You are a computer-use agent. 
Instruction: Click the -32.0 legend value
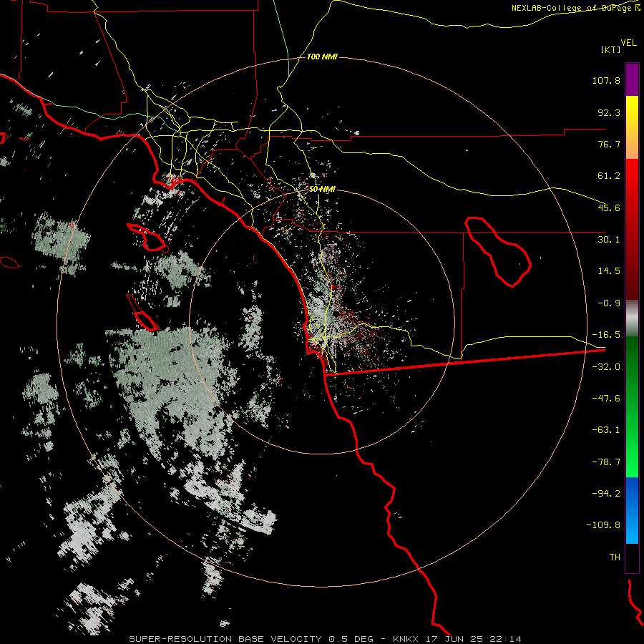coord(606,367)
